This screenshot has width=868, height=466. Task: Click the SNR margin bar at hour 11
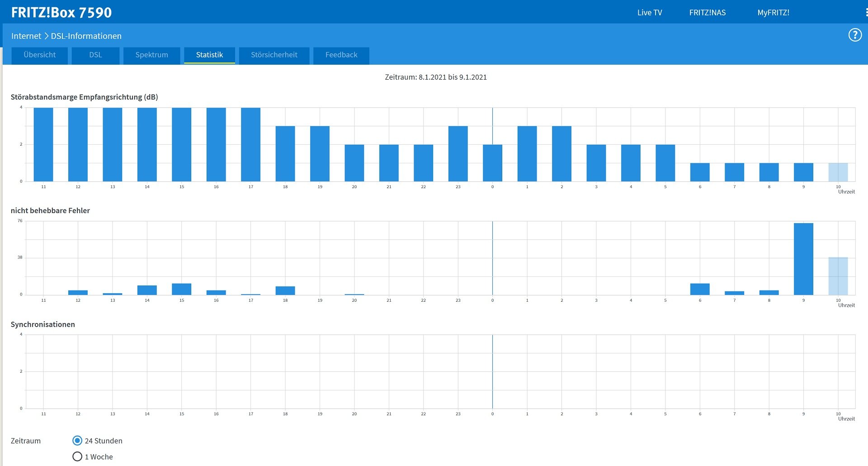[43, 144]
